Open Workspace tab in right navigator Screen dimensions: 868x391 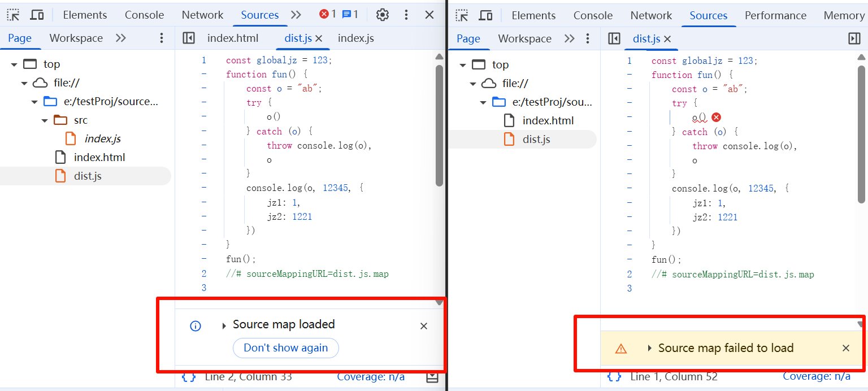(525, 38)
